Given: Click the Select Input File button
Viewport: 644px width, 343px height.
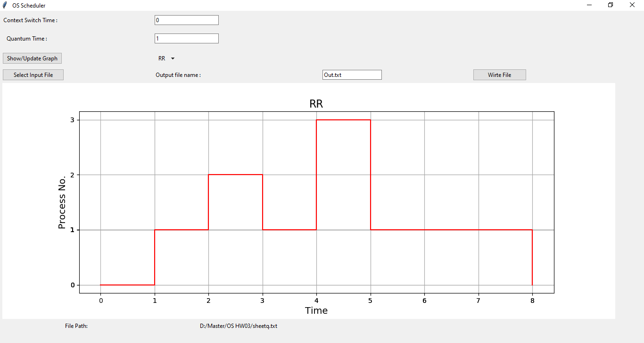Looking at the screenshot, I should click(33, 75).
